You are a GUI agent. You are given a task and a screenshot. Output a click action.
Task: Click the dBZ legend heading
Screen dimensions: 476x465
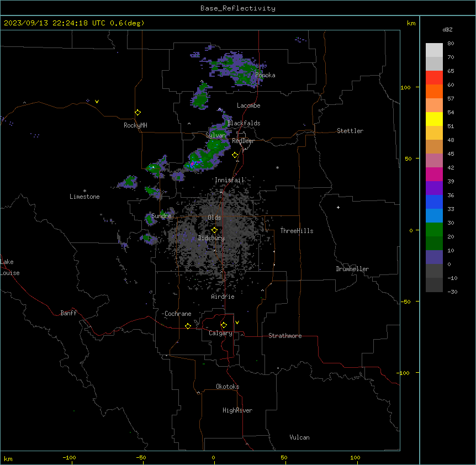[447, 29]
